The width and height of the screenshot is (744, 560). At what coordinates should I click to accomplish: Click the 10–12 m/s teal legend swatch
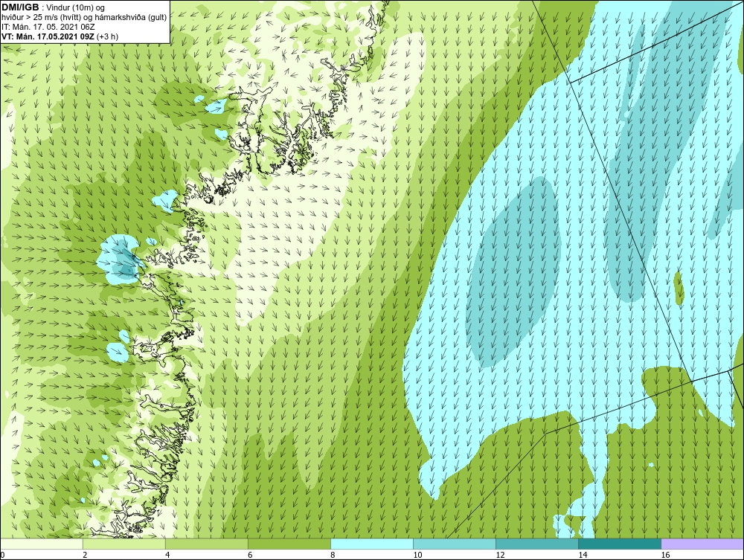(x=454, y=544)
